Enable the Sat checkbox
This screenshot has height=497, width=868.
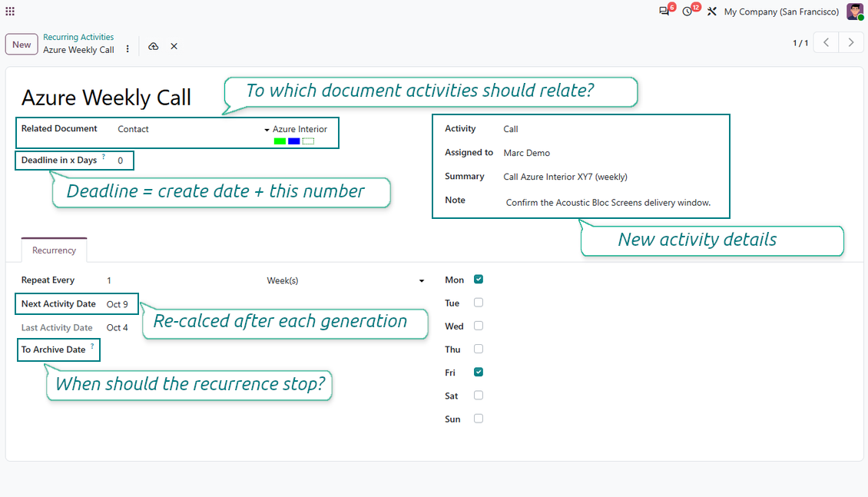(x=479, y=395)
